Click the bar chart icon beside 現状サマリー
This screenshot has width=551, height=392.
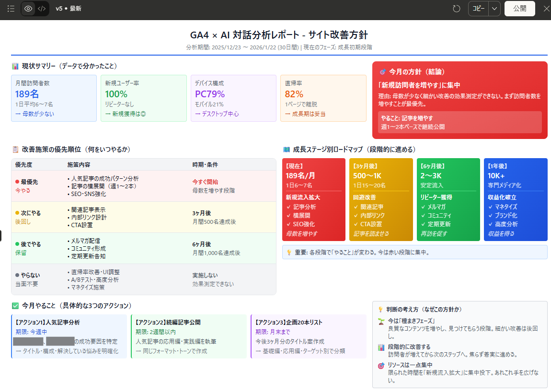tap(15, 66)
